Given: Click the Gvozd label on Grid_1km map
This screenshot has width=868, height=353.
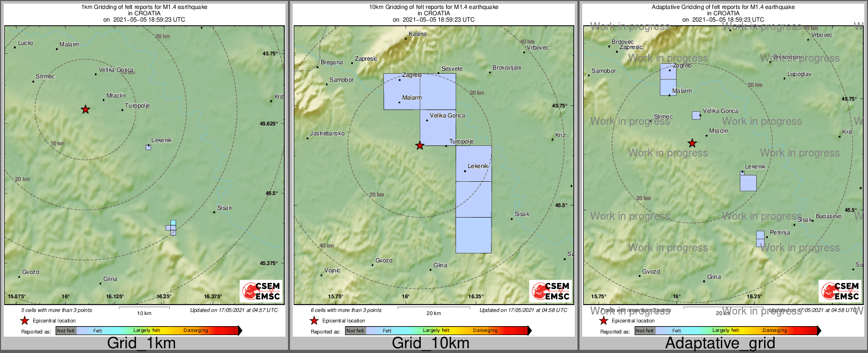Looking at the screenshot, I should [x=31, y=272].
